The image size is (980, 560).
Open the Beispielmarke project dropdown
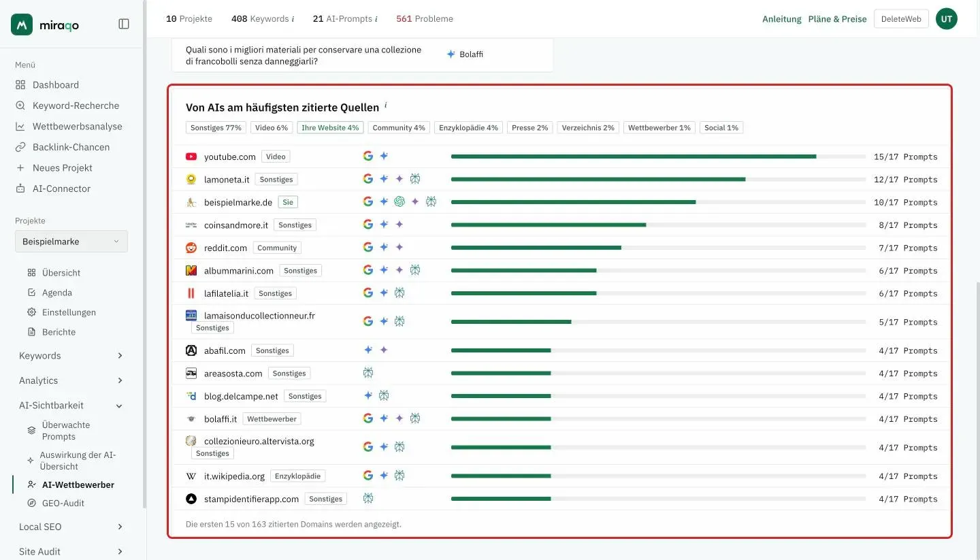(x=71, y=242)
